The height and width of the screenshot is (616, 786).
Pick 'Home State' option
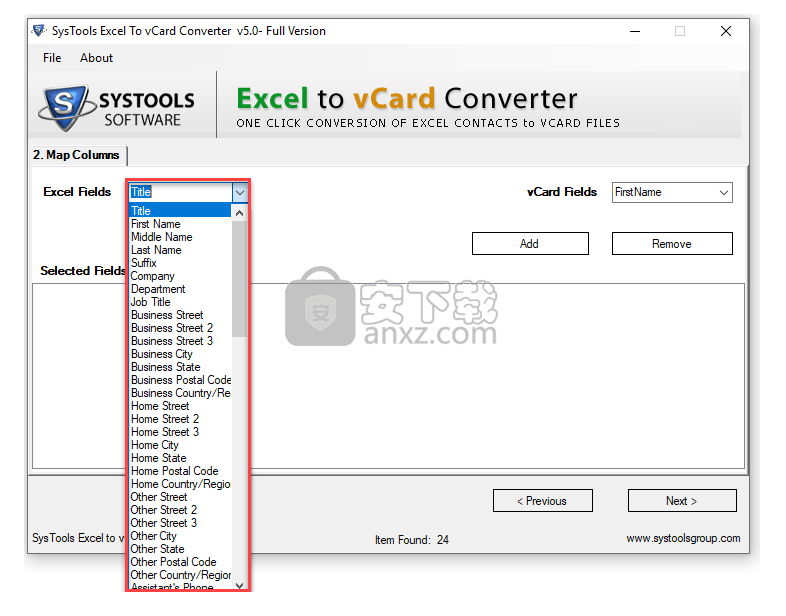(180, 458)
